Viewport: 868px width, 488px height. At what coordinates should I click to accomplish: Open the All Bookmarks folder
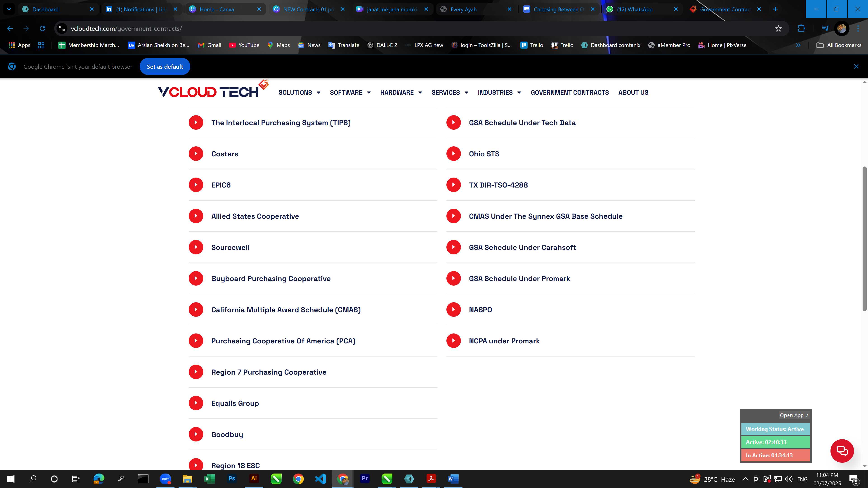click(x=839, y=45)
